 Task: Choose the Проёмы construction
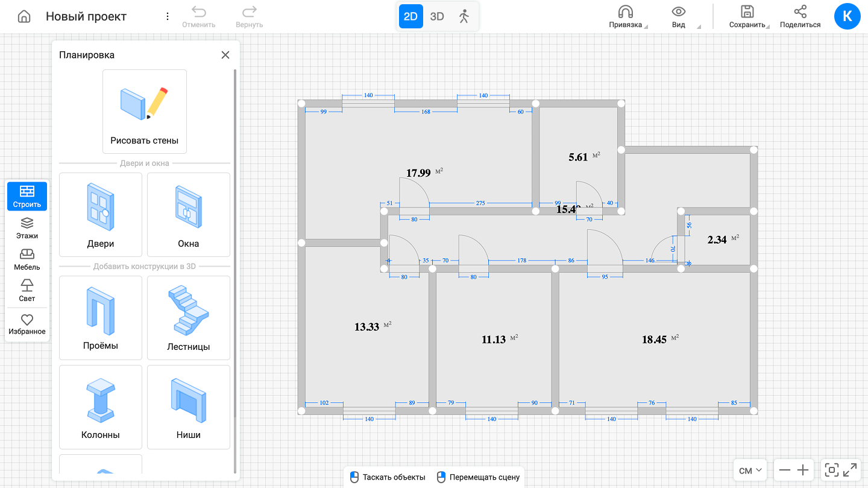click(101, 318)
